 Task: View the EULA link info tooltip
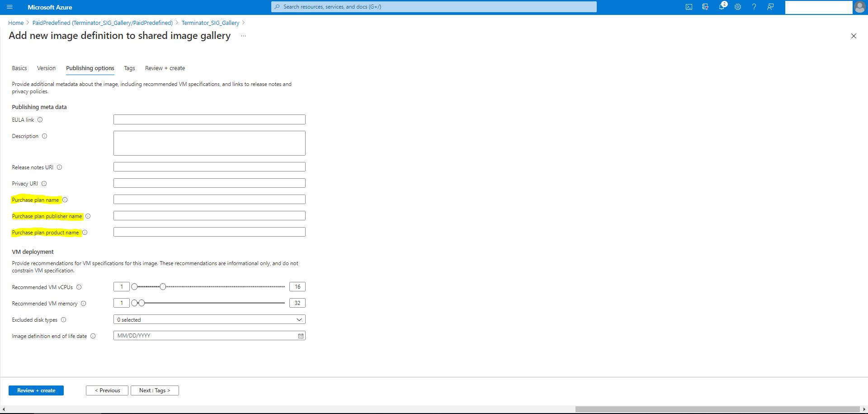point(40,119)
